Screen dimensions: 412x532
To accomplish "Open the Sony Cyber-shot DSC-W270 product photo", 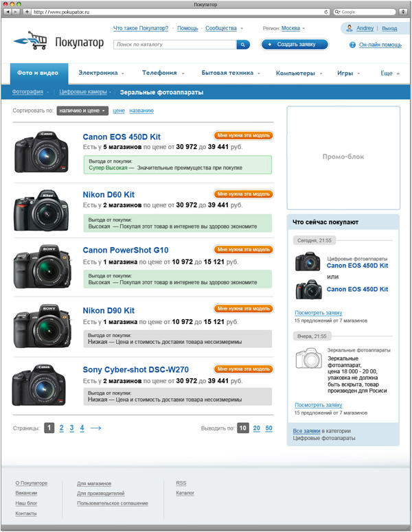I will (x=39, y=385).
